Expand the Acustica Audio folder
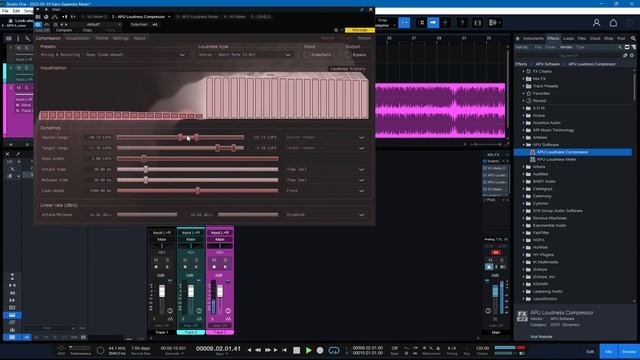The image size is (640, 360). click(x=524, y=123)
